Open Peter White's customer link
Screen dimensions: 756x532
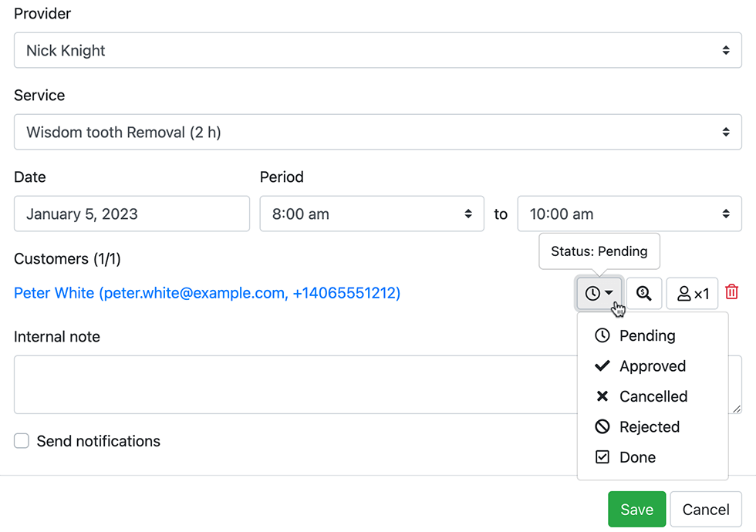207,293
